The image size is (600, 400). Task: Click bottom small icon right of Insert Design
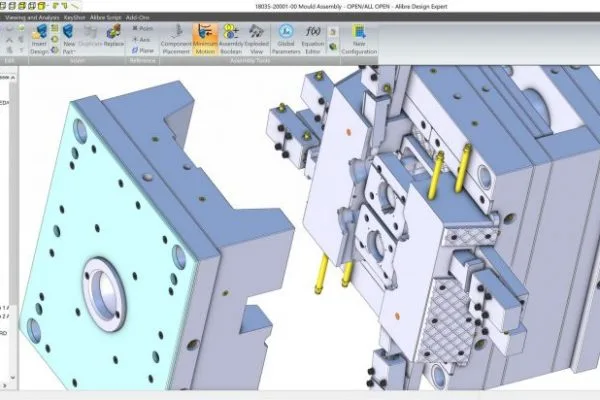(55, 50)
